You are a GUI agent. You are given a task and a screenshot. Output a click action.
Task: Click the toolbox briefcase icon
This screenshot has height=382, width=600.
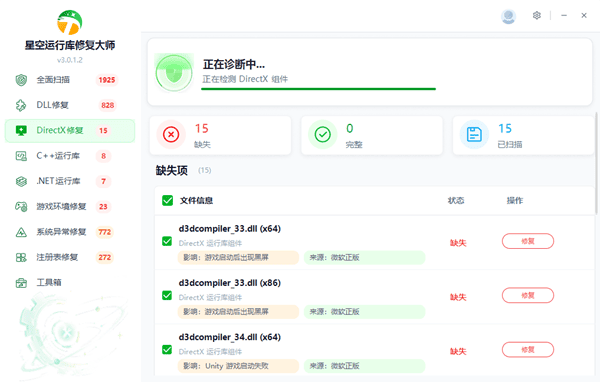tap(21, 283)
